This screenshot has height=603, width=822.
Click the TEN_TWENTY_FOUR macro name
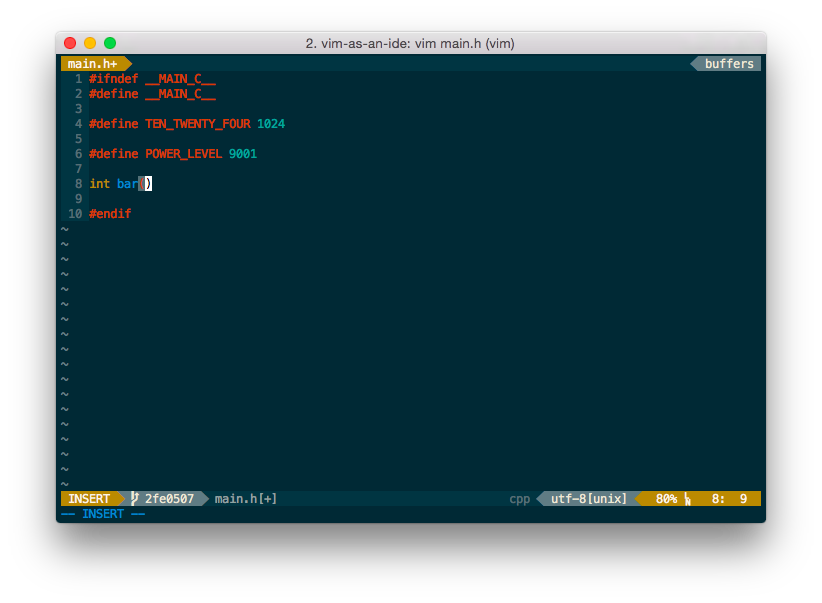[x=198, y=124]
